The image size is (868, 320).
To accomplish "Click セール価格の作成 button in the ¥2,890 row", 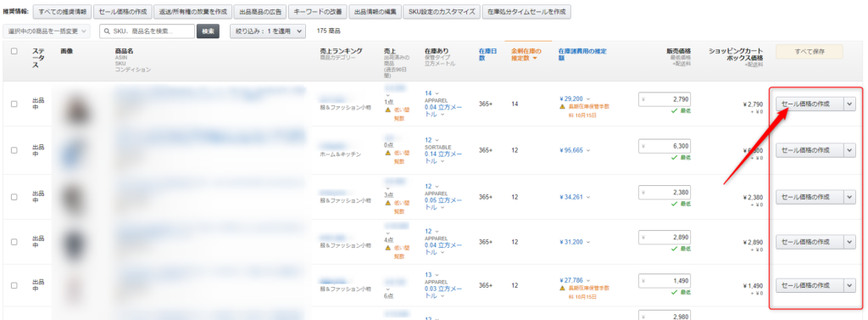I will pyautogui.click(x=810, y=242).
